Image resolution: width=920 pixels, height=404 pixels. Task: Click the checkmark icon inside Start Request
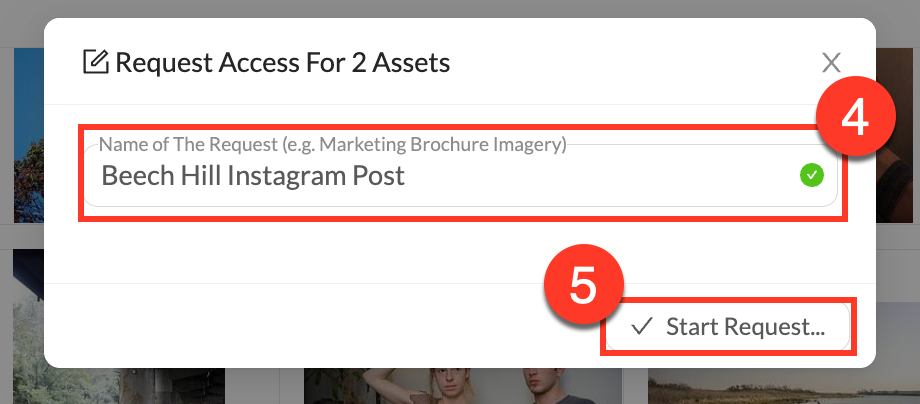642,326
